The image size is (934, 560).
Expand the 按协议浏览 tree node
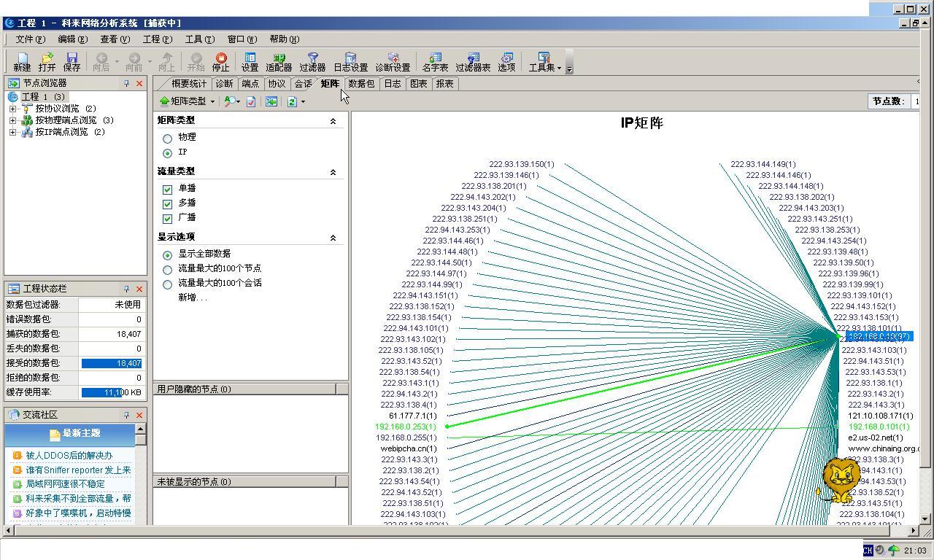12,109
